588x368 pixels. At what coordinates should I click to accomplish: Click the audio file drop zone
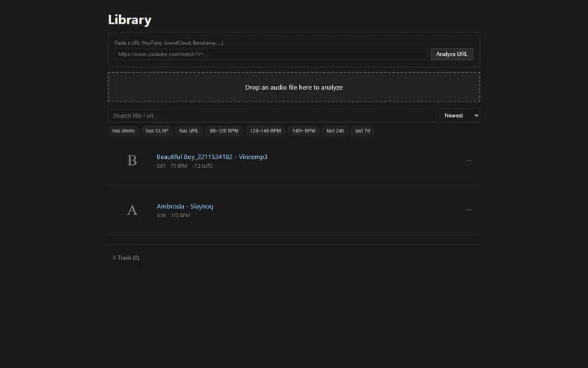tap(293, 87)
